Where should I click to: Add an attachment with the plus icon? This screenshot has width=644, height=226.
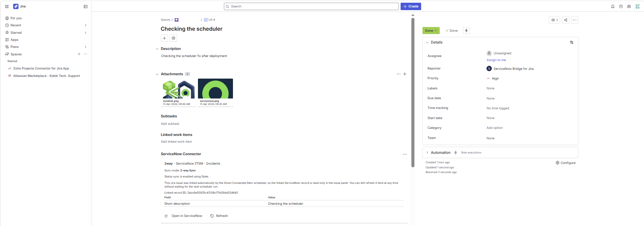[405, 74]
